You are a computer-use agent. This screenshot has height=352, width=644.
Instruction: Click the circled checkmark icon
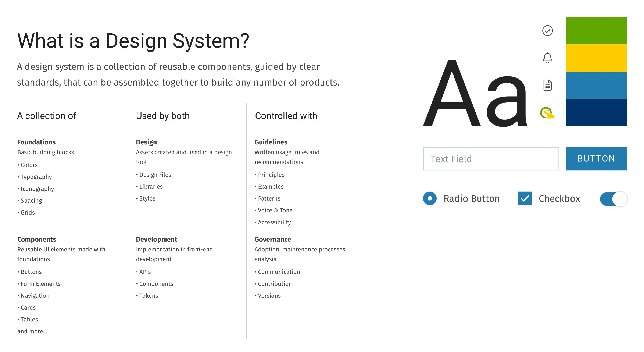(547, 31)
